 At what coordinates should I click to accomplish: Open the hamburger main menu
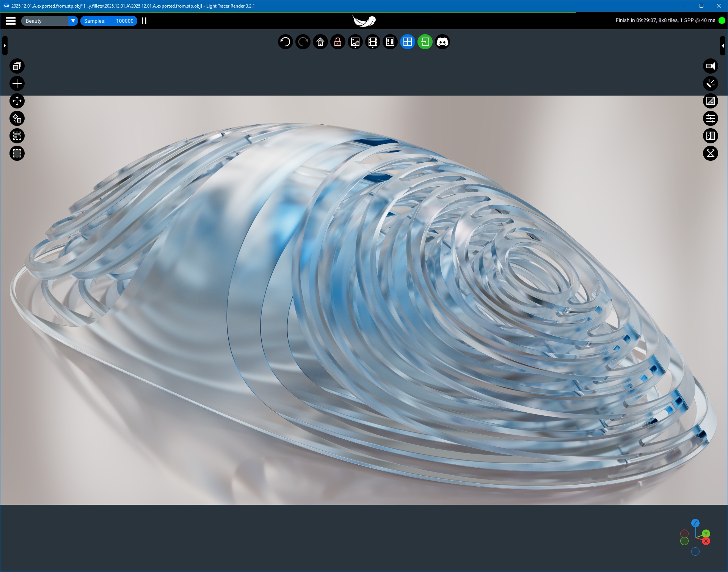[x=11, y=21]
